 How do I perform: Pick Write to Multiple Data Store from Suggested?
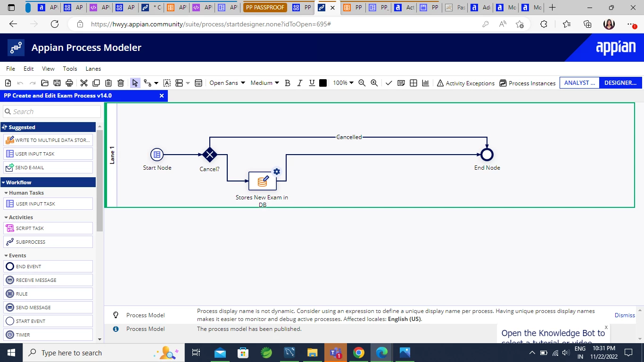[48, 140]
